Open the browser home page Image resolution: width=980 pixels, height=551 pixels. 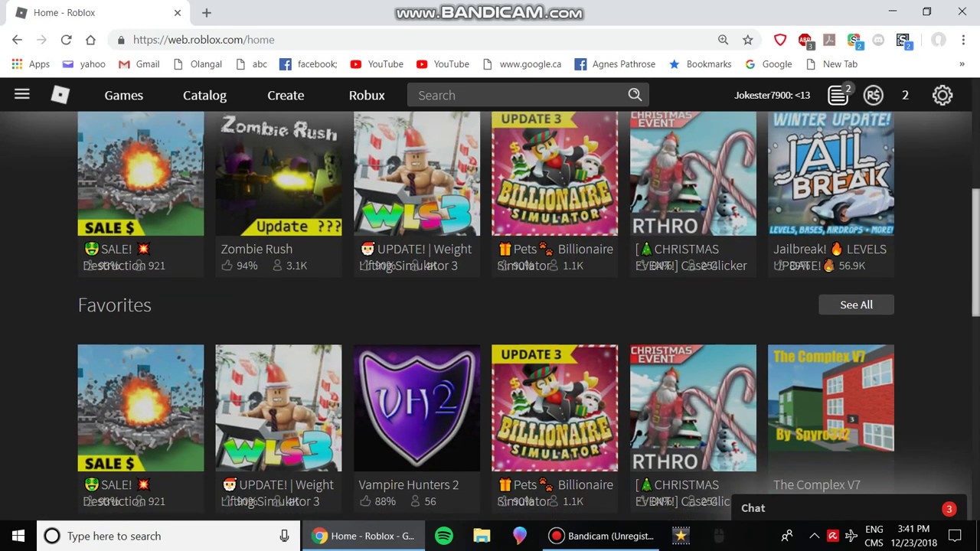point(90,40)
